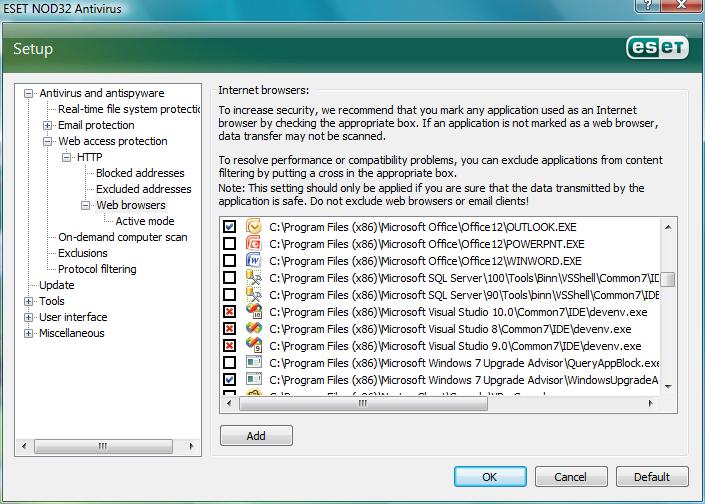Restore settings with the Default button

tap(652, 477)
